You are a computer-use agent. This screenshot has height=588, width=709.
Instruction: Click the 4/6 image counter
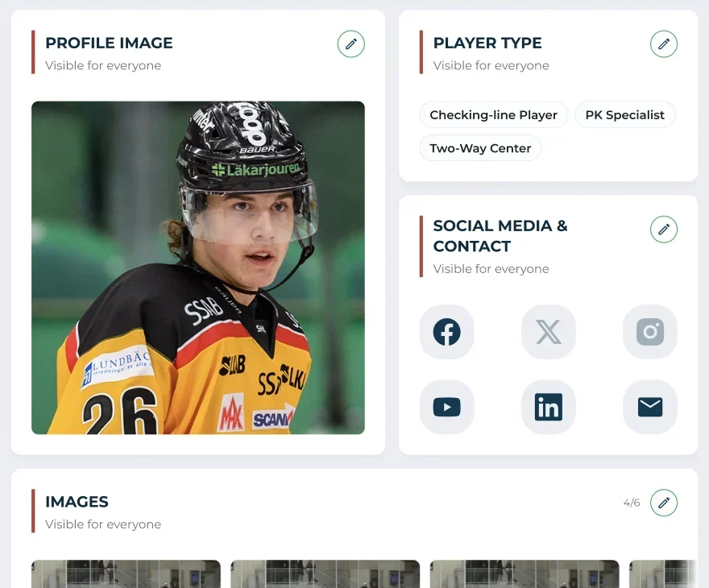pyautogui.click(x=631, y=503)
